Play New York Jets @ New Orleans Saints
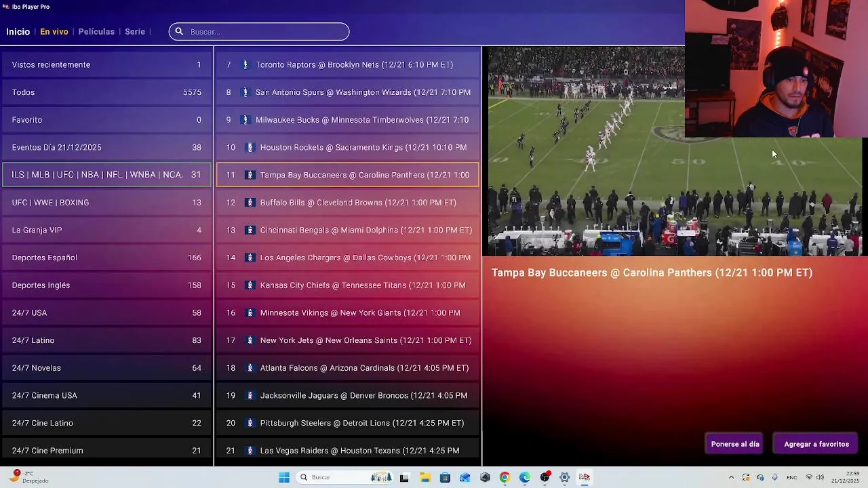This screenshot has width=868, height=488. click(348, 340)
